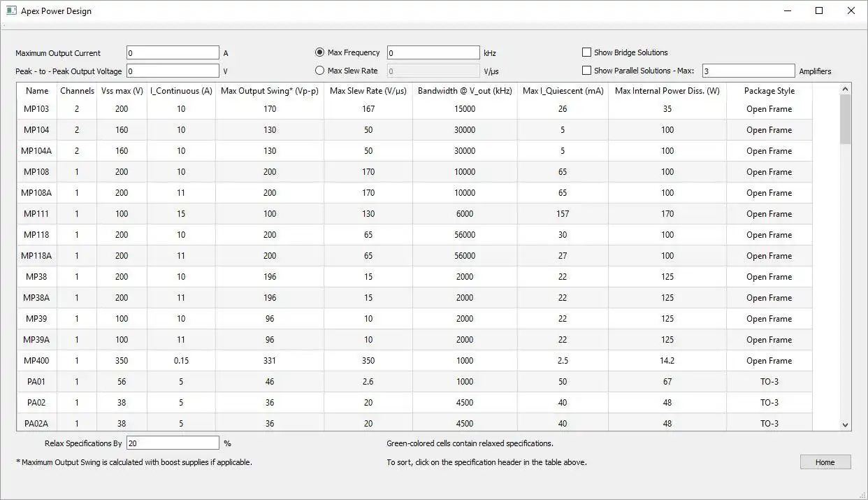868x500 pixels.
Task: Sort by Package Style header
Action: [769, 91]
